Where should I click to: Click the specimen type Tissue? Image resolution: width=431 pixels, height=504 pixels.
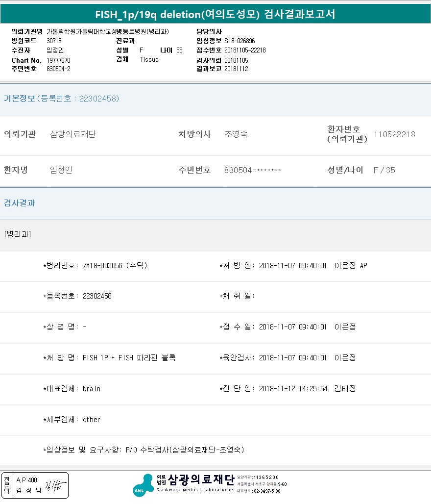pos(149,59)
